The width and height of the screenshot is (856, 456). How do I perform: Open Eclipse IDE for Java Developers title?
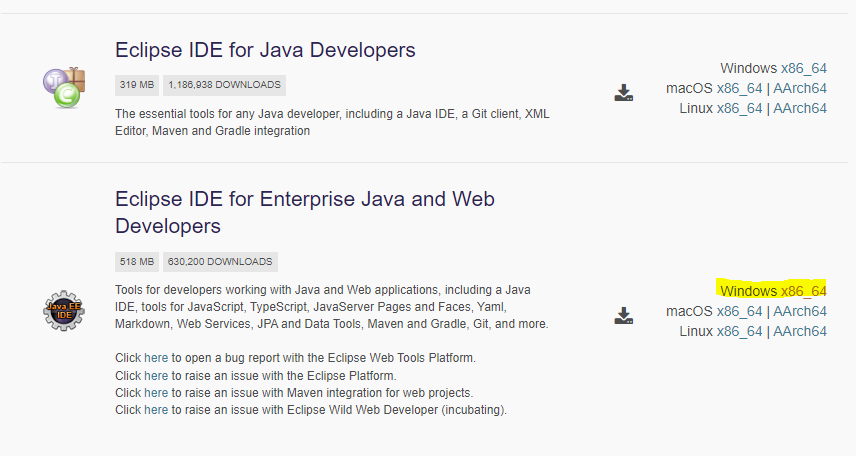coord(265,50)
